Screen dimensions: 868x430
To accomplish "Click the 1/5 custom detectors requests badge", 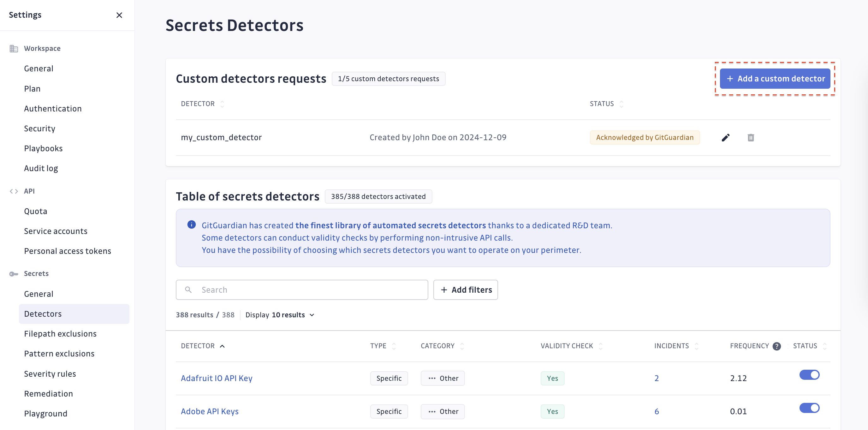I will 388,79.
